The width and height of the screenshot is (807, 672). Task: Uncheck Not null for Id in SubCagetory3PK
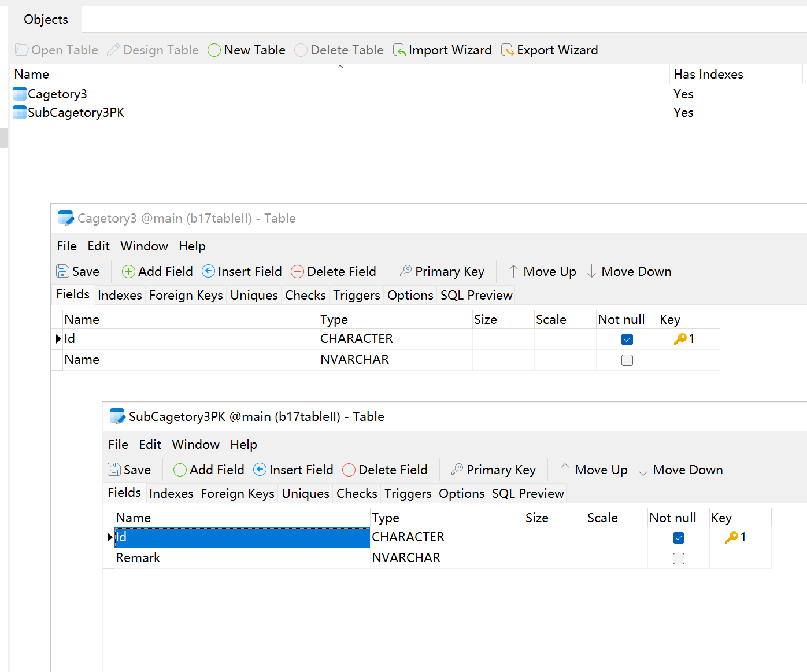(679, 538)
